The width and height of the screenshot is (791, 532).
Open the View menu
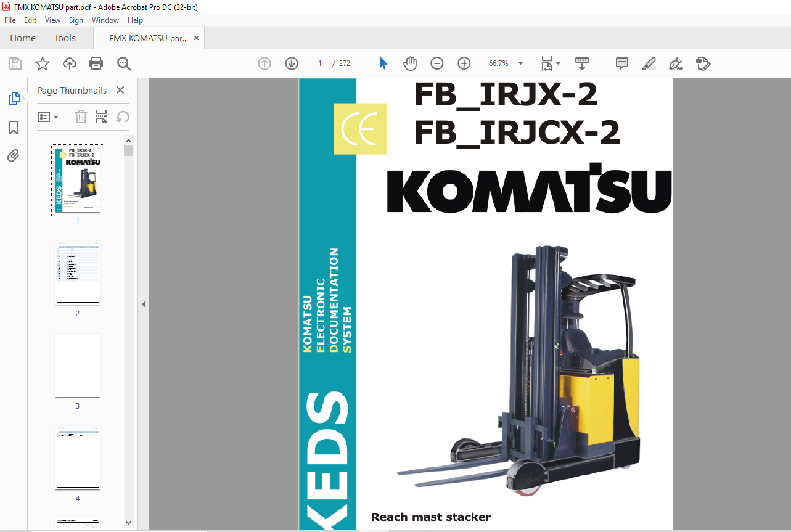pos(53,20)
